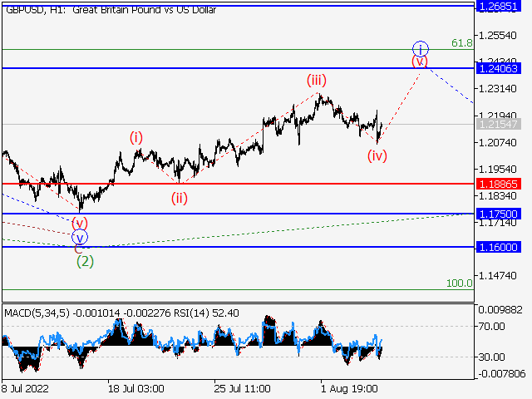Click the -0.007806 indicator scale value
532x399 pixels.
(502, 374)
